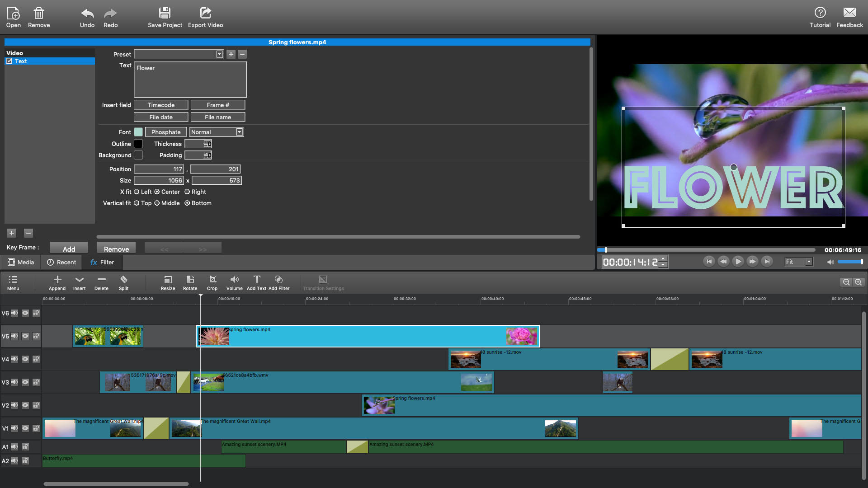The height and width of the screenshot is (488, 868).
Task: Toggle the Outline checkbox for text
Action: (x=138, y=144)
